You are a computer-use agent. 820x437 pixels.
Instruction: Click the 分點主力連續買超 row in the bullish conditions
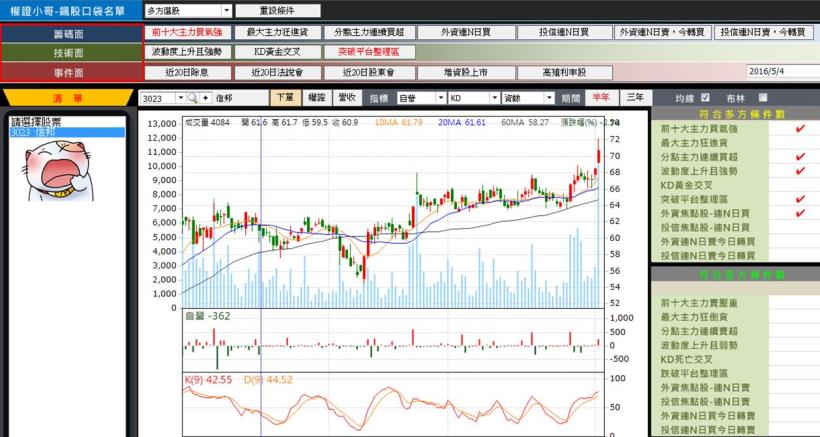(x=735, y=157)
